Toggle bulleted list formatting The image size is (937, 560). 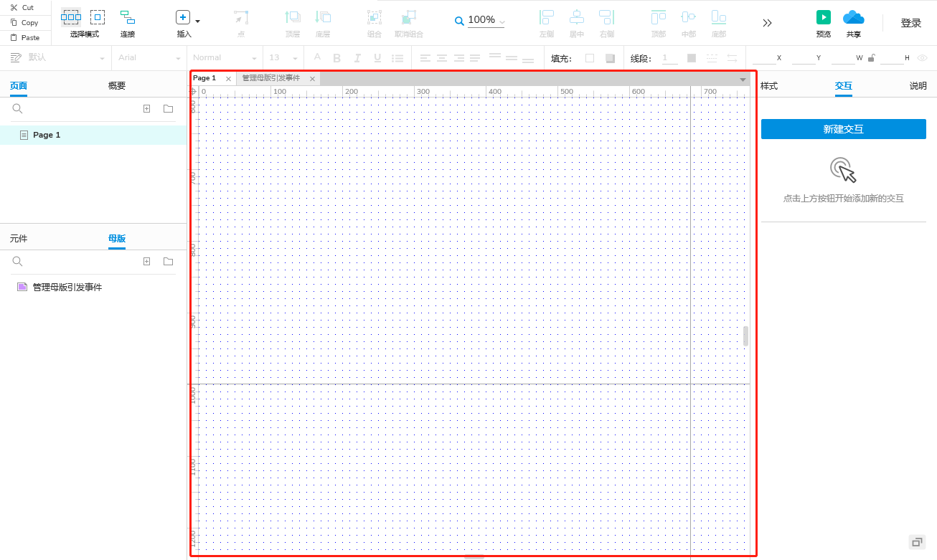coord(397,58)
